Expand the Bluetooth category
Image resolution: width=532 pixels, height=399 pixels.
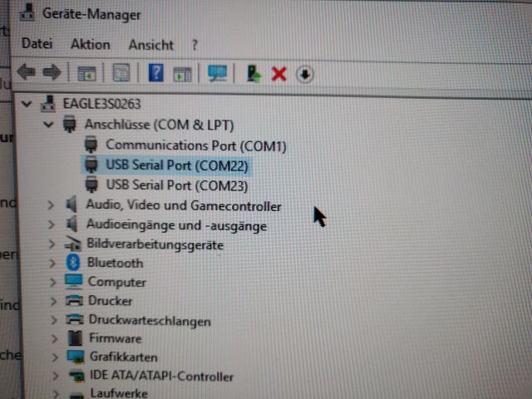(x=52, y=264)
